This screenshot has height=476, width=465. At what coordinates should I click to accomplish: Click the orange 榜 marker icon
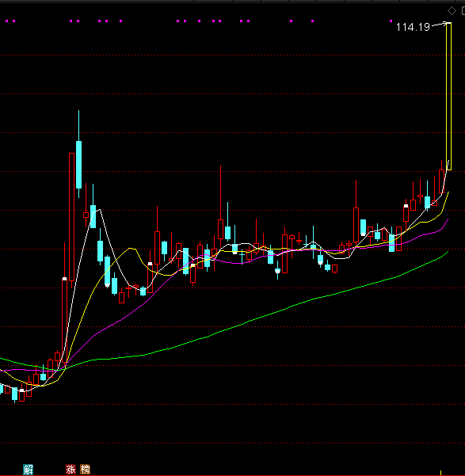click(86, 470)
